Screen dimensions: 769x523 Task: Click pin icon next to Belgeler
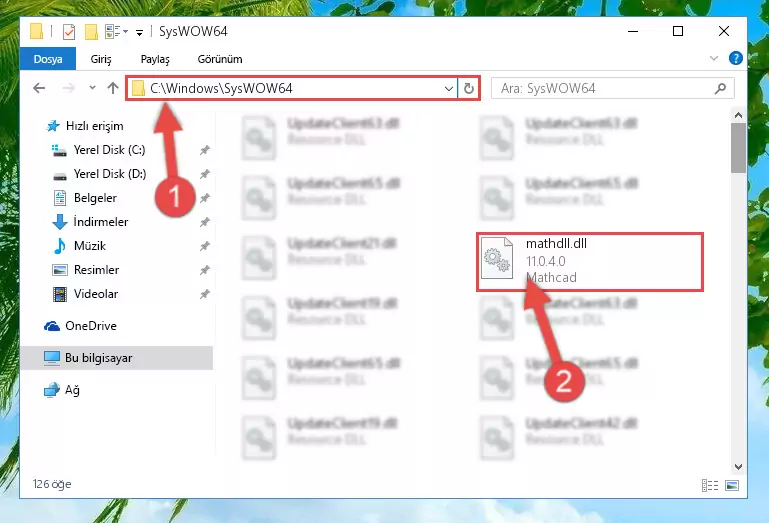205,198
